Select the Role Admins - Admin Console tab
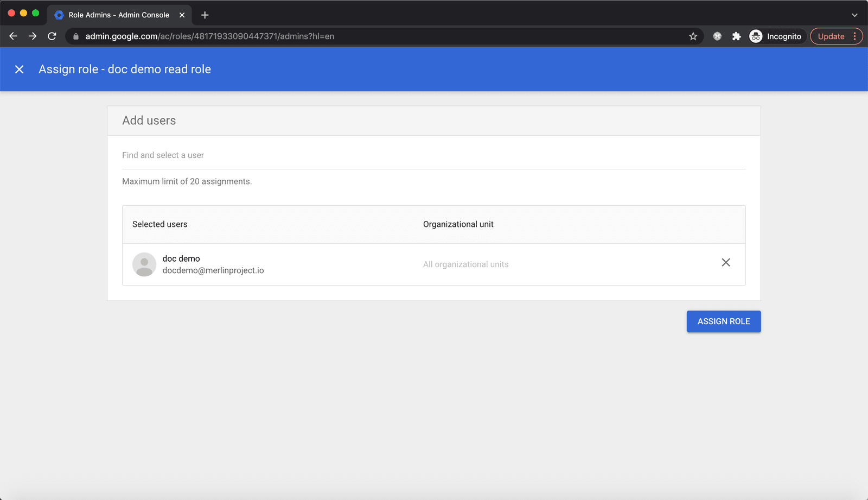Screen dimensions: 868x500 [x=119, y=15]
